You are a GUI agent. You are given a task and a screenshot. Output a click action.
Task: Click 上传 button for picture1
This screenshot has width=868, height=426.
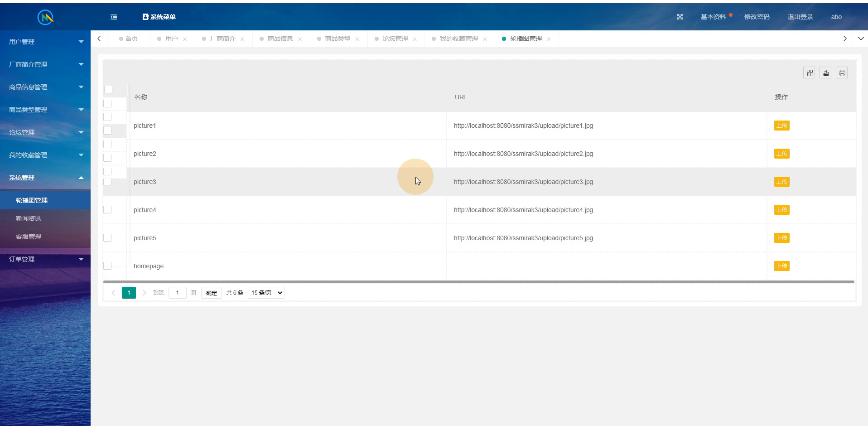coord(781,126)
